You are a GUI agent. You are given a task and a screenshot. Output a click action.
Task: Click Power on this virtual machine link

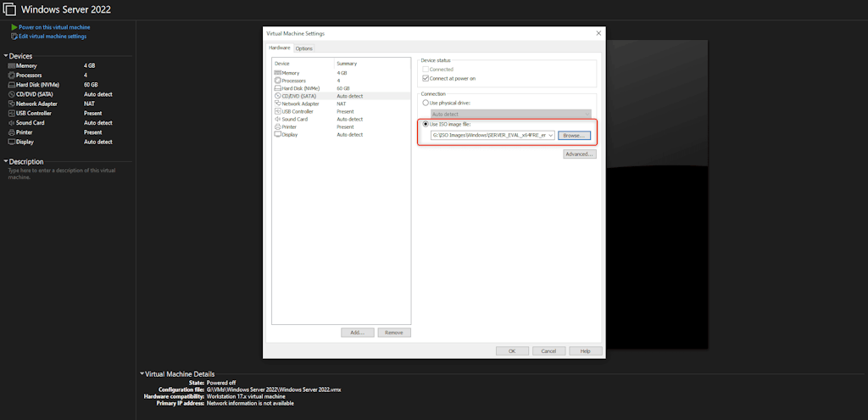[x=54, y=27]
